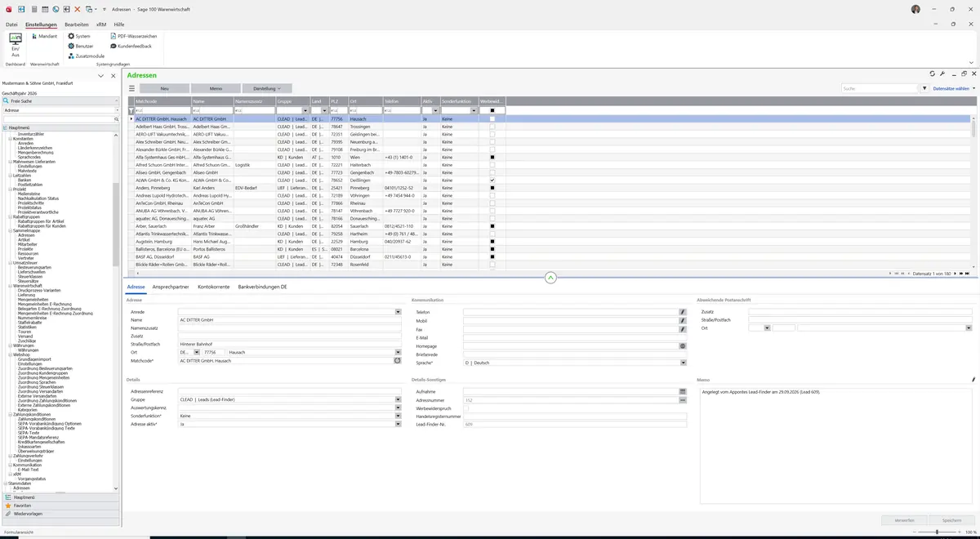Open the Bearbeiten ribbon tab
Image resolution: width=980 pixels, height=539 pixels.
point(77,24)
